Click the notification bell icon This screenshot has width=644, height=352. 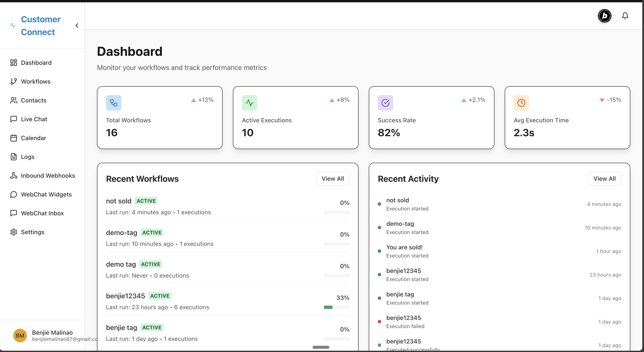pos(625,16)
